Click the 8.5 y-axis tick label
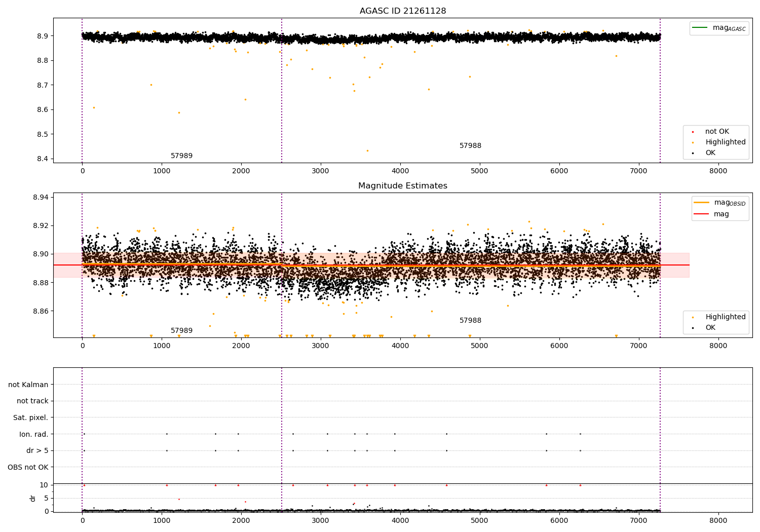This screenshot has width=760, height=532. tap(42, 135)
